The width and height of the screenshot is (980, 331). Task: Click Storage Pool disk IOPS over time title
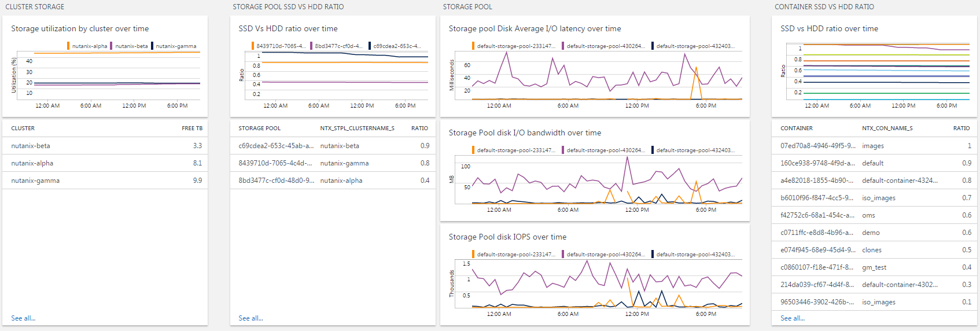pos(508,237)
